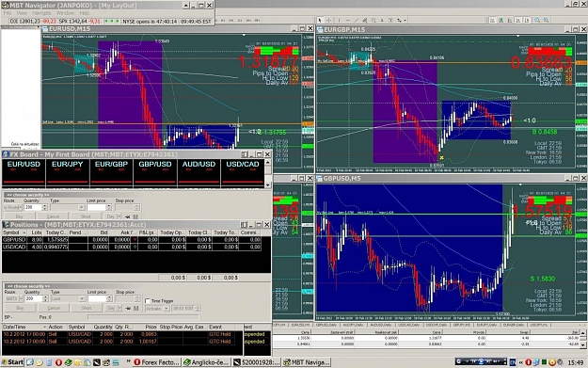The width and height of the screenshot is (588, 368).
Task: Select the USD/CAD tile on FX Board
Action: (x=243, y=173)
